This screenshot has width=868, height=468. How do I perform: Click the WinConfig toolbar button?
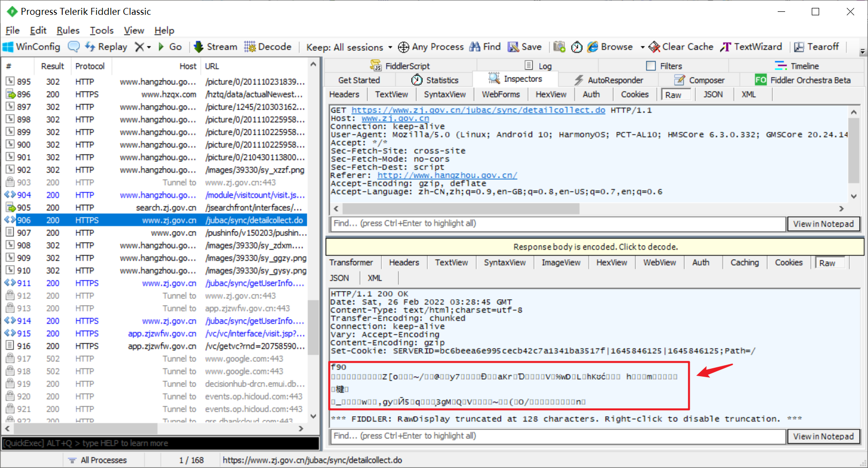[32, 47]
